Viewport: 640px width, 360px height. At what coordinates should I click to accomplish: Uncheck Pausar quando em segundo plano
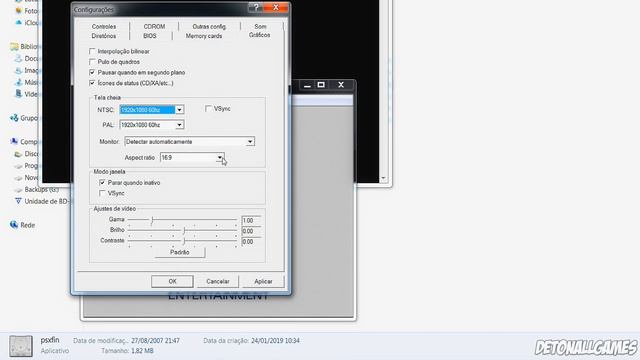pos(92,73)
